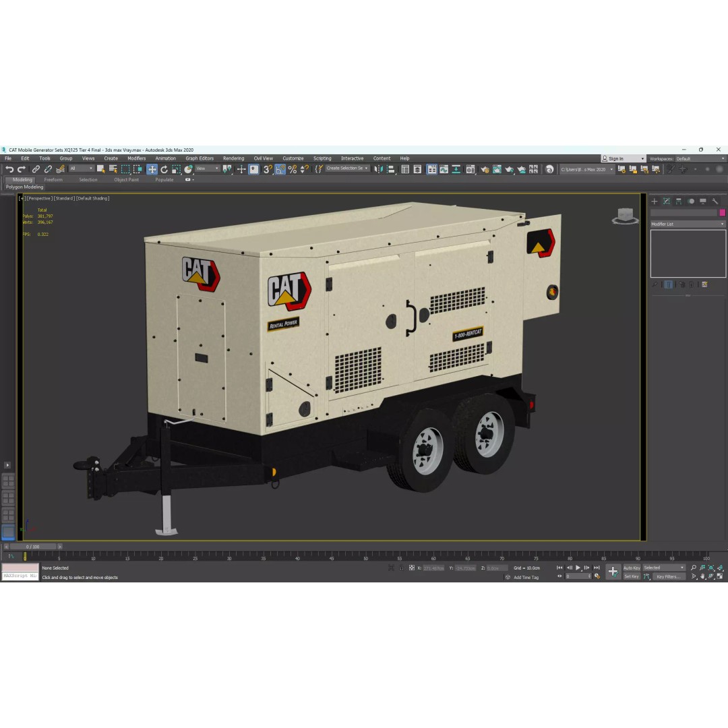Switch to the Object Paint ribbon tab
Screen dimensions: 728x728
[x=126, y=180]
